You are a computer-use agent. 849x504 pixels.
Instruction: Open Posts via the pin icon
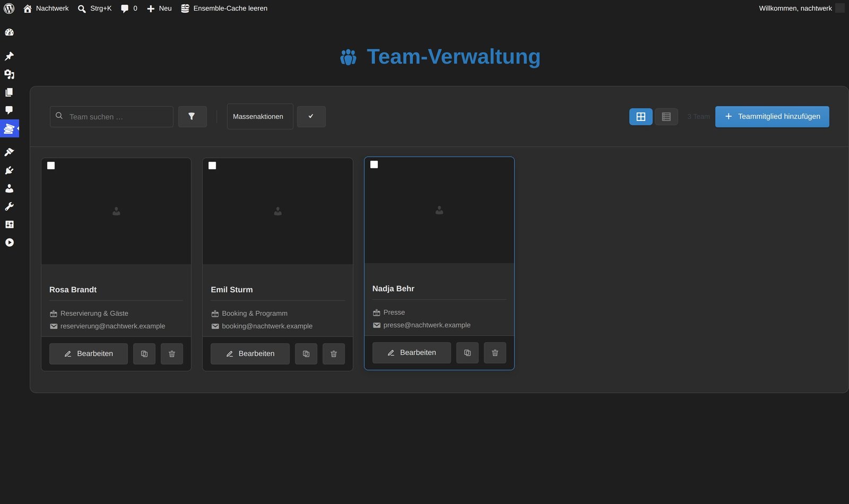pyautogui.click(x=9, y=56)
